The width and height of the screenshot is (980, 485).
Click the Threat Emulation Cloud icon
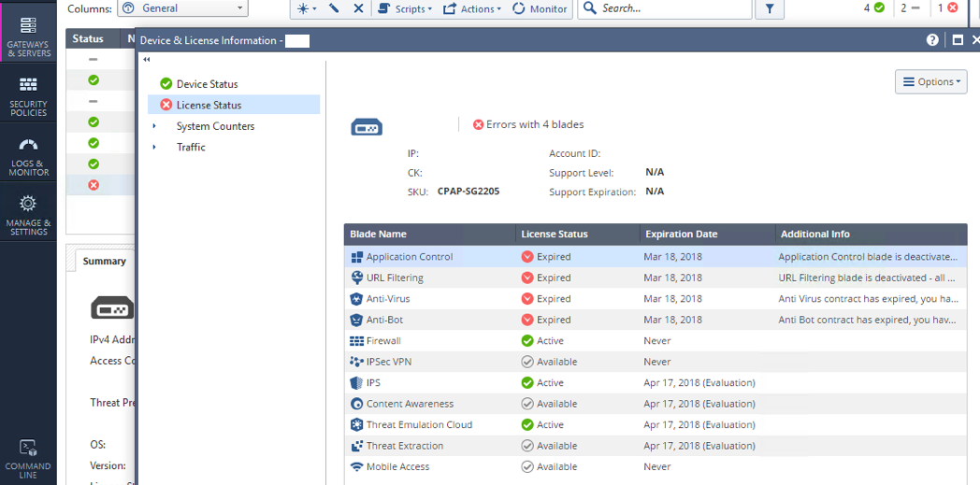pyautogui.click(x=357, y=425)
